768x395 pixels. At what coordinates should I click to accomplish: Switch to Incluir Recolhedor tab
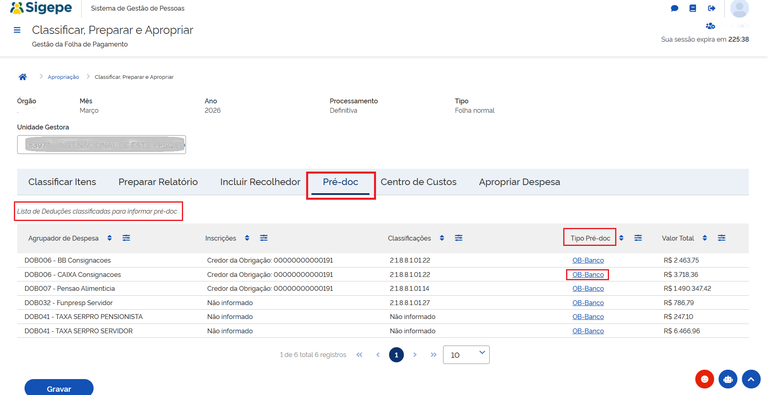[x=260, y=182]
